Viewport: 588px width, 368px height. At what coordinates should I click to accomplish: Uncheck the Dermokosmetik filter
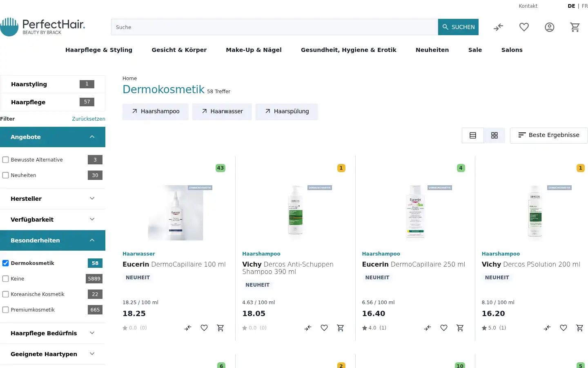(x=6, y=263)
